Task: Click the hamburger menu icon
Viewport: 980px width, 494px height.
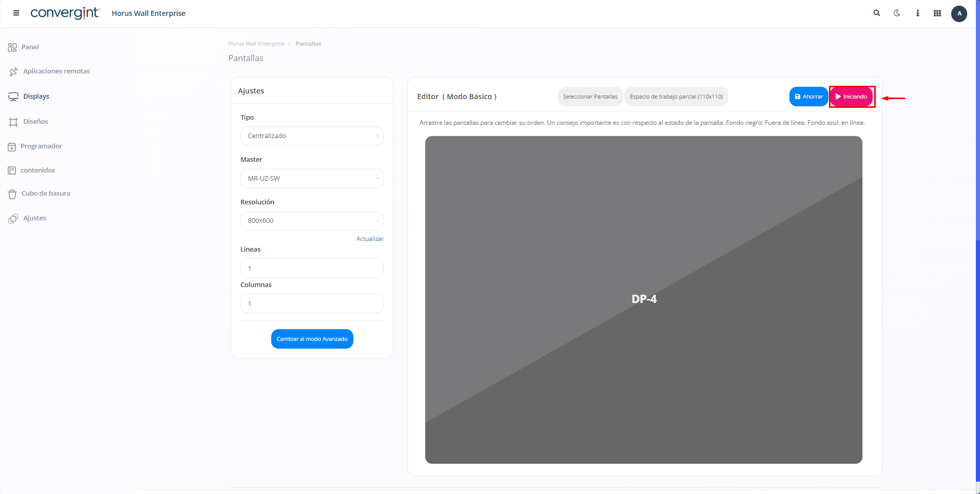Action: [x=16, y=13]
